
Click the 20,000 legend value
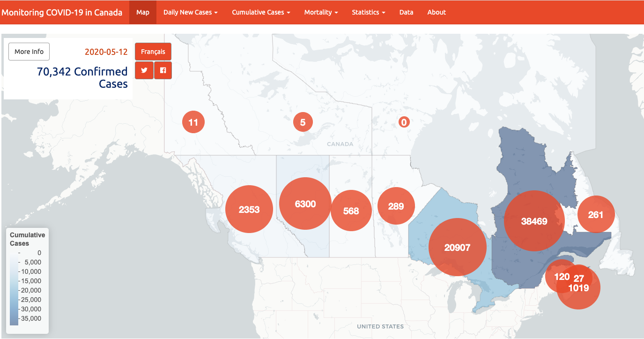[x=31, y=290]
